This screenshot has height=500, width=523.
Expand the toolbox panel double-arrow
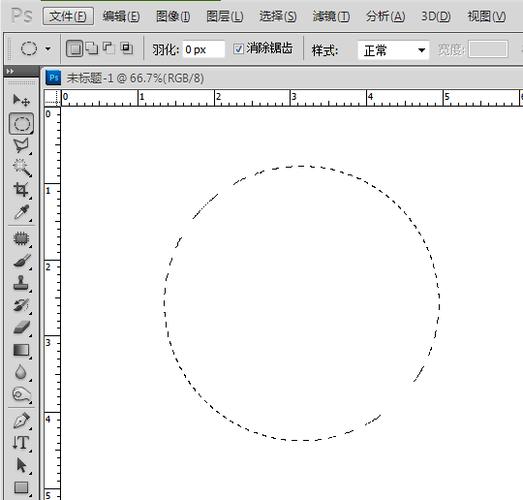(x=10, y=71)
